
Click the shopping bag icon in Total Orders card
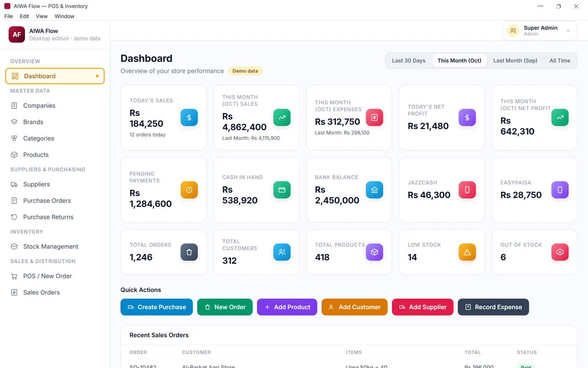click(189, 252)
